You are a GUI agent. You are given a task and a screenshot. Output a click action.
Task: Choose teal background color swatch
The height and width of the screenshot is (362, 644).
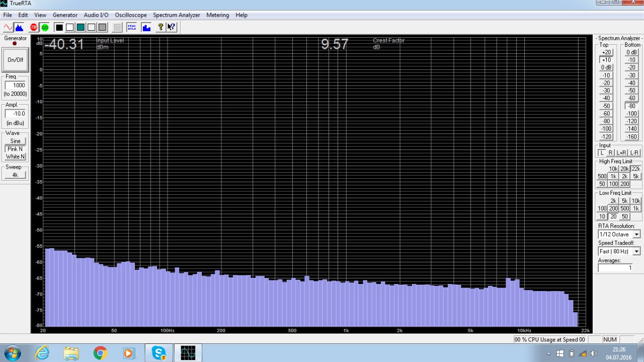[x=80, y=27]
